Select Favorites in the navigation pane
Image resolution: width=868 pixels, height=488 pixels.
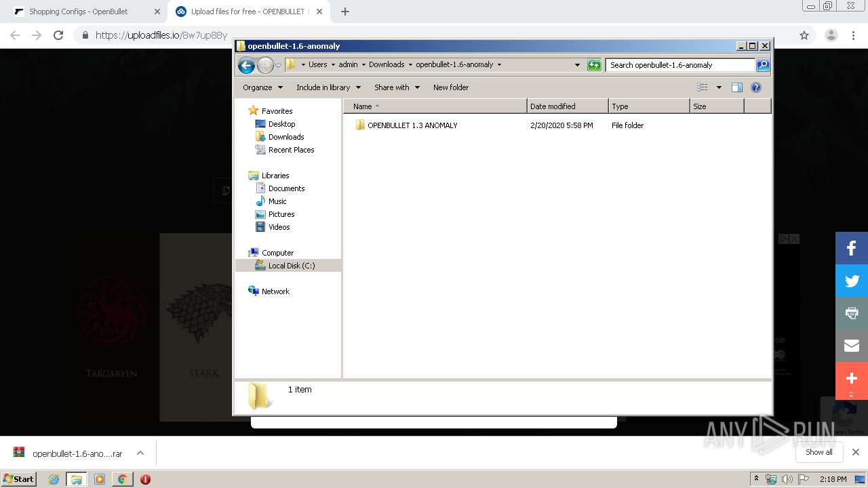point(277,111)
